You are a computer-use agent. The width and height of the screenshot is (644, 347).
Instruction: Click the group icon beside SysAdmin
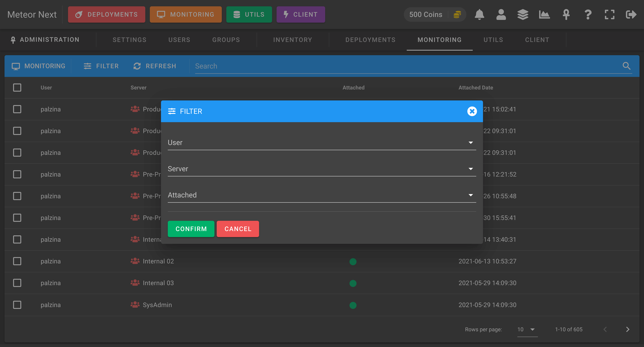tap(135, 304)
